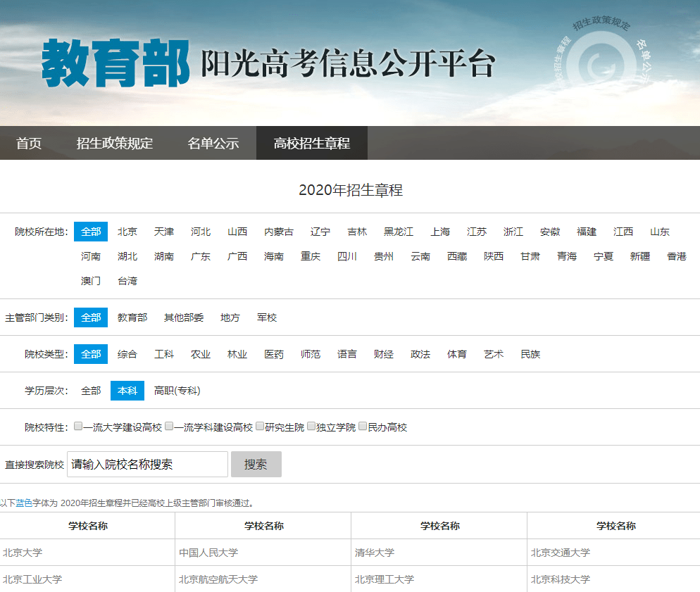Viewport: 700px width, 592px height.
Task: Open 名单公示 navigation tab
Action: (x=213, y=143)
